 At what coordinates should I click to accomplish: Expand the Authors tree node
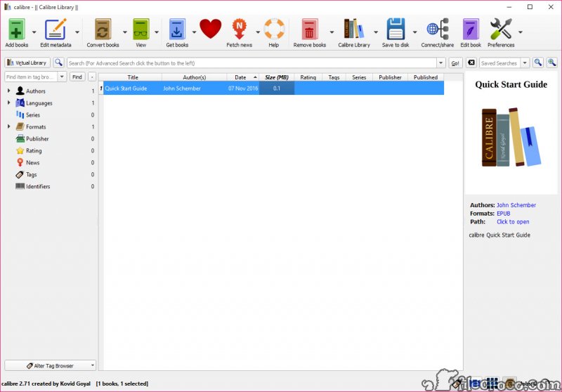coord(8,91)
